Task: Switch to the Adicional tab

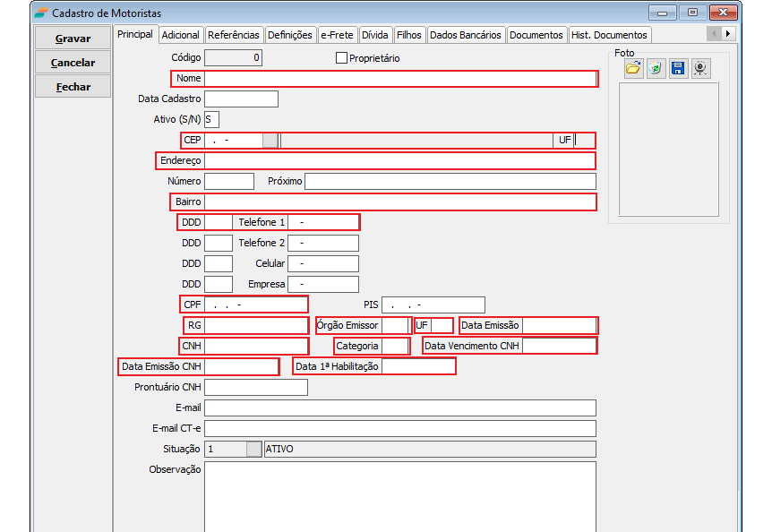Action: [180, 35]
